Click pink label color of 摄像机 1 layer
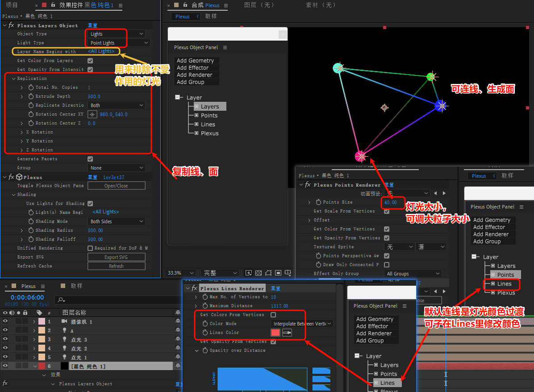534x392 pixels. point(42,321)
